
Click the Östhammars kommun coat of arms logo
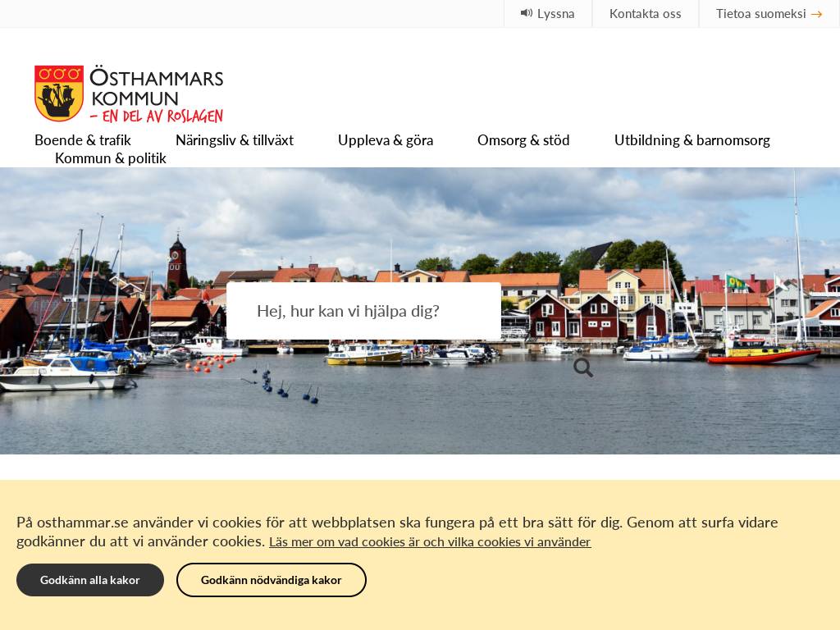59,94
